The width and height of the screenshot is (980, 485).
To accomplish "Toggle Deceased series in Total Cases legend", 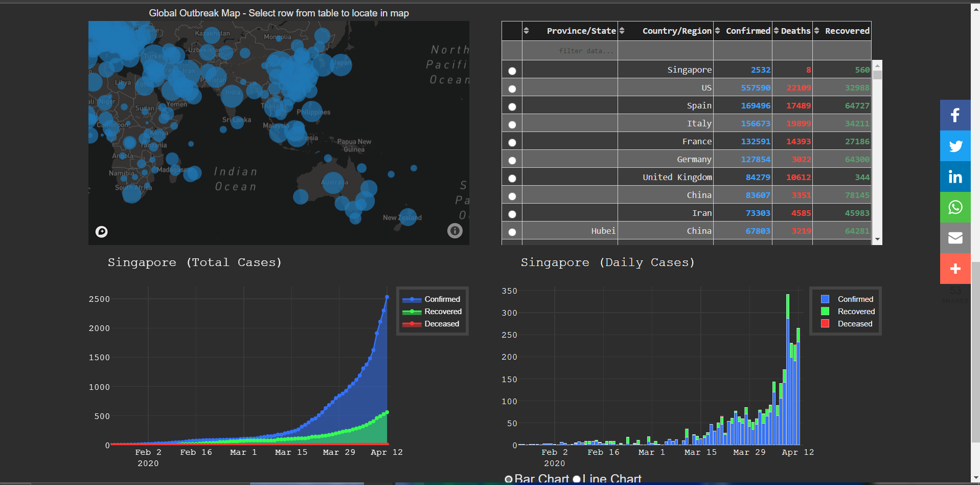I will click(x=431, y=324).
